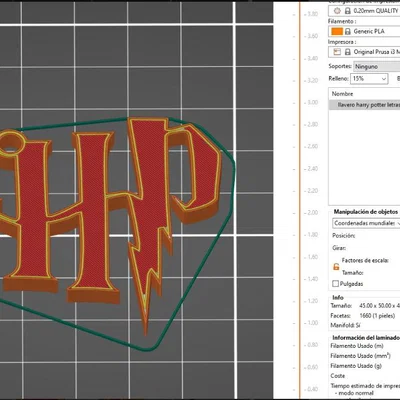Open the Coordenadas mundiales dropdown
Screen dimensions: 400x400
366,223
